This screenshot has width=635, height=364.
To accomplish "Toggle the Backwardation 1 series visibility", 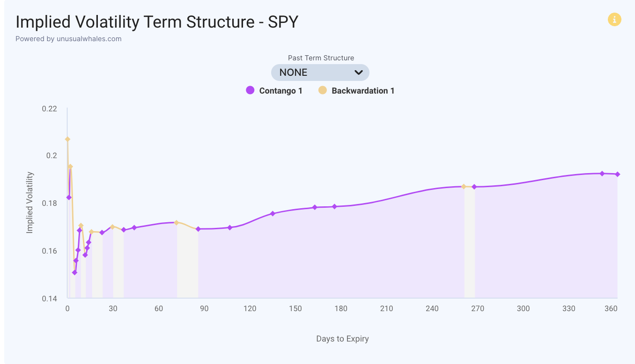I will pyautogui.click(x=322, y=90).
